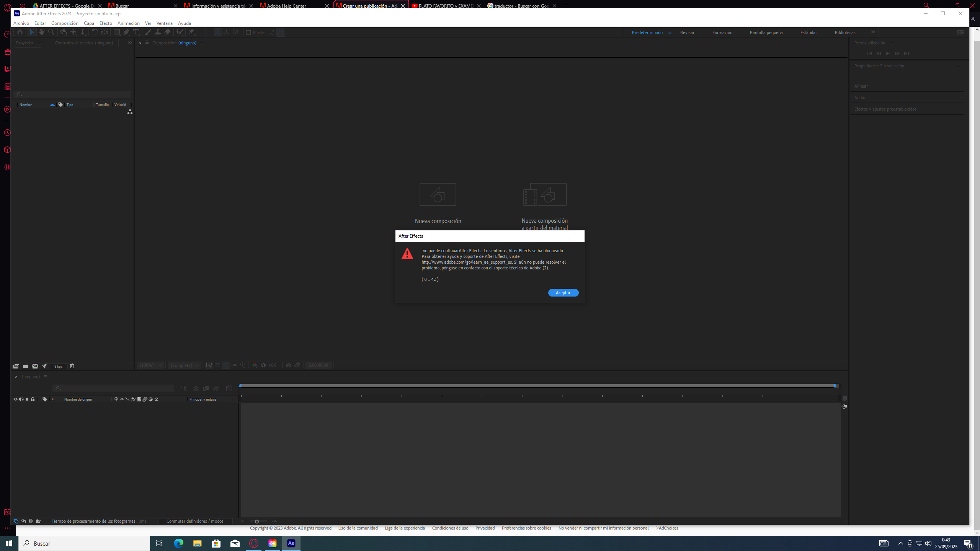Image resolution: width=980 pixels, height=551 pixels.
Task: Switch to the Controles de efectos tab
Action: point(84,42)
